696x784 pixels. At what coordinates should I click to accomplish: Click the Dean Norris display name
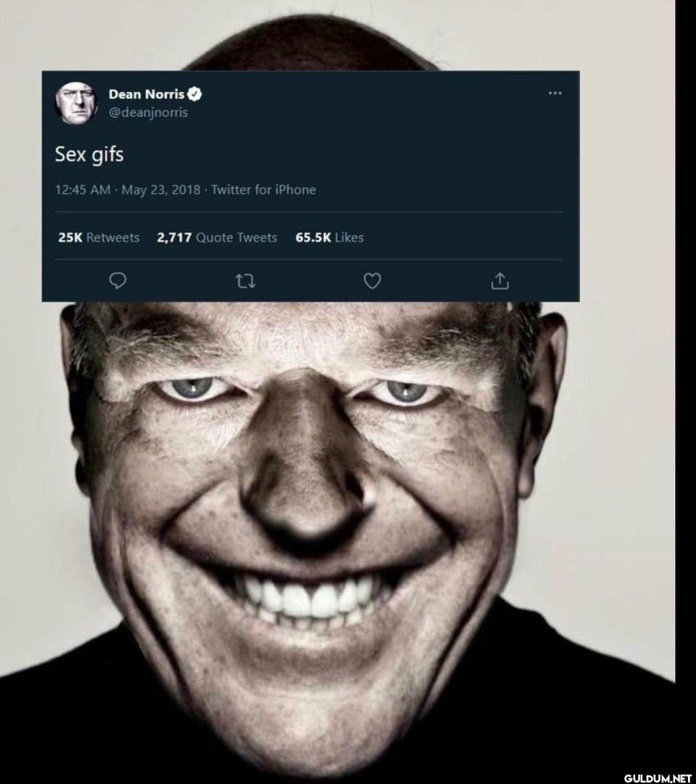coord(146,94)
